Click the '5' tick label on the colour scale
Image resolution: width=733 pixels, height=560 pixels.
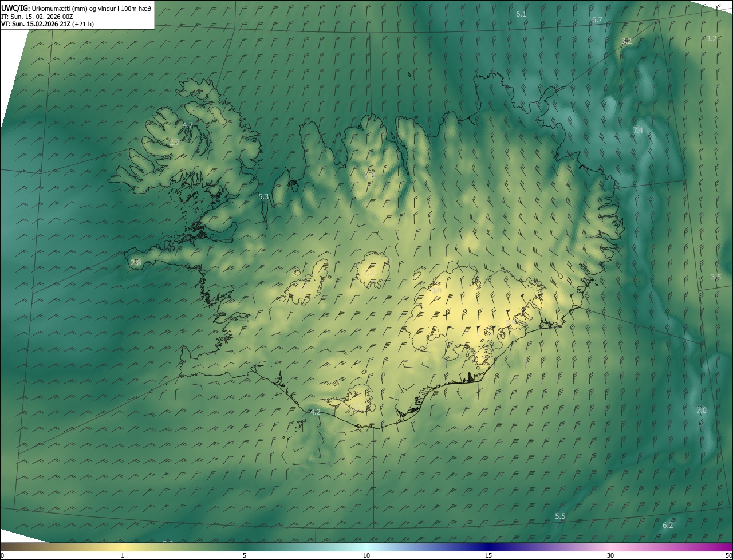245,555
